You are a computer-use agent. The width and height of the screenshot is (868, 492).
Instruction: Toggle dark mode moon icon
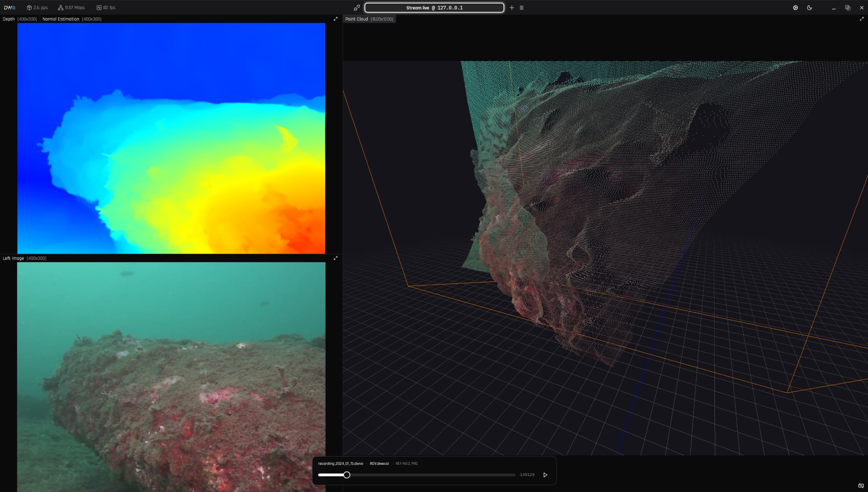tap(809, 8)
